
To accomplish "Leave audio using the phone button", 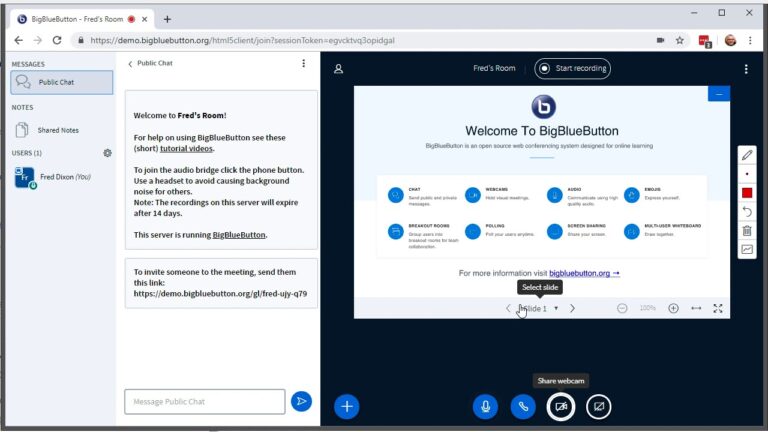I will [x=523, y=407].
